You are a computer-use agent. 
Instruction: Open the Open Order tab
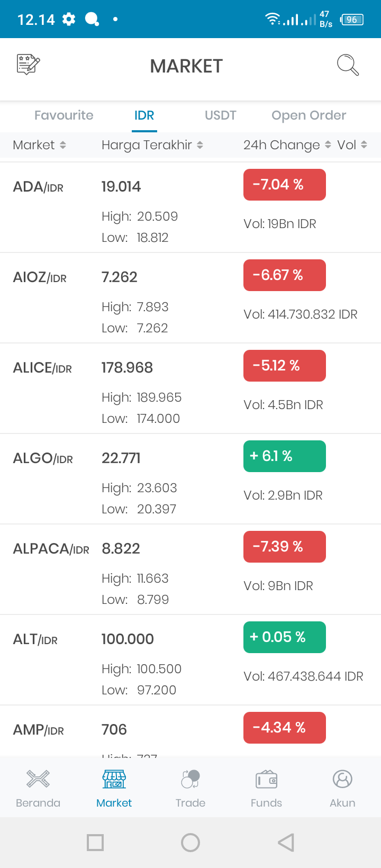pyautogui.click(x=309, y=115)
